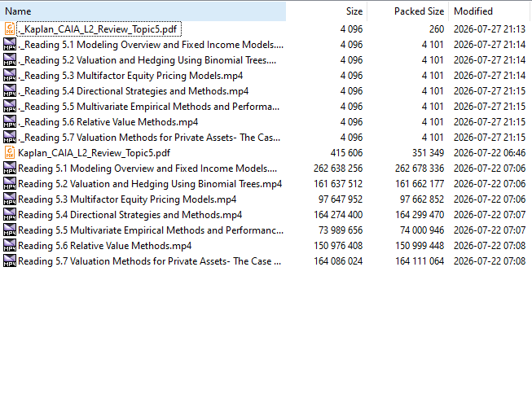Click the MP4 icon of ._Reading 5.6 Relative Value
The image size is (532, 394).
pos(10,122)
